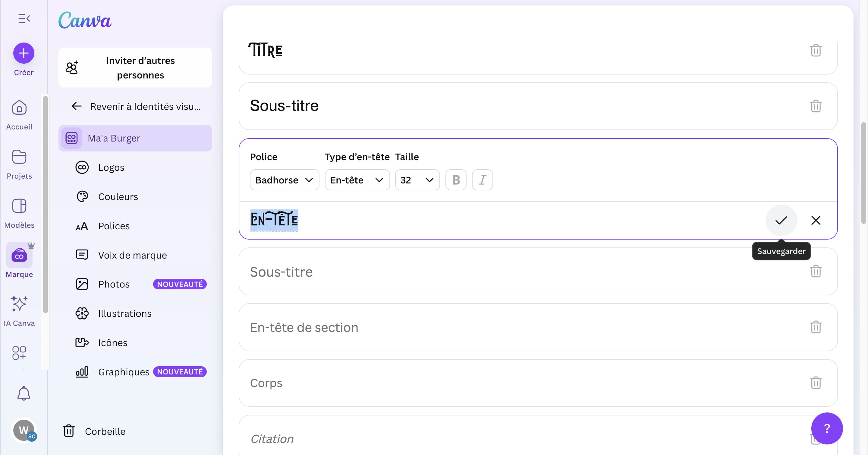The width and height of the screenshot is (868, 455).
Task: Open the purple help question mark button
Action: (x=826, y=428)
